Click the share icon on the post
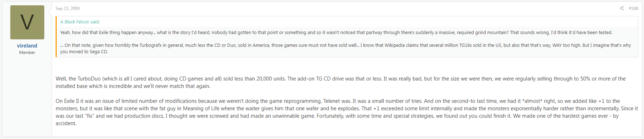This screenshot has width=644, height=139. click(621, 8)
